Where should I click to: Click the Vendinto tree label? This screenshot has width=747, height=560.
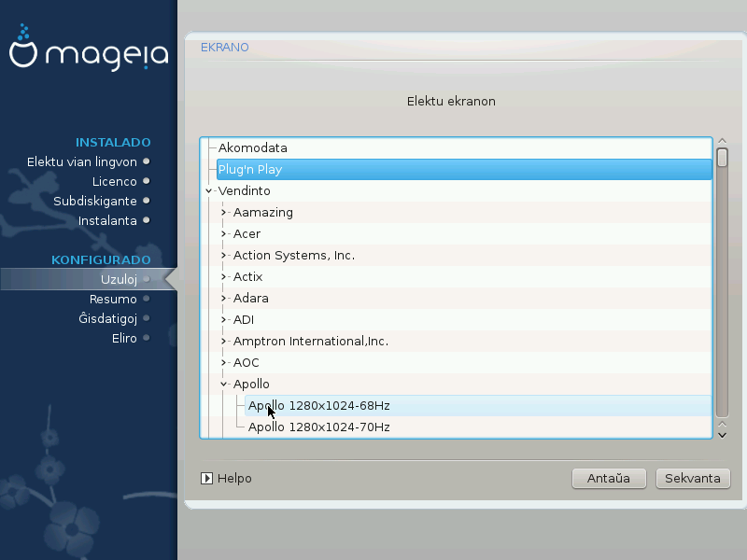point(245,191)
